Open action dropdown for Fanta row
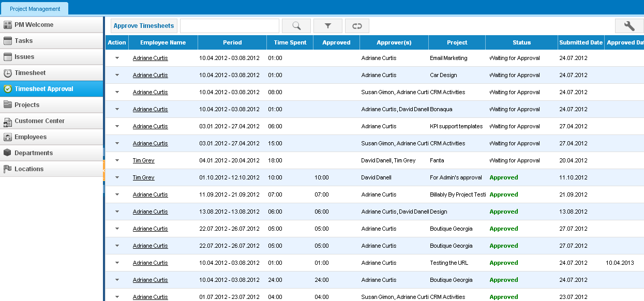The width and height of the screenshot is (644, 301). coord(117,160)
